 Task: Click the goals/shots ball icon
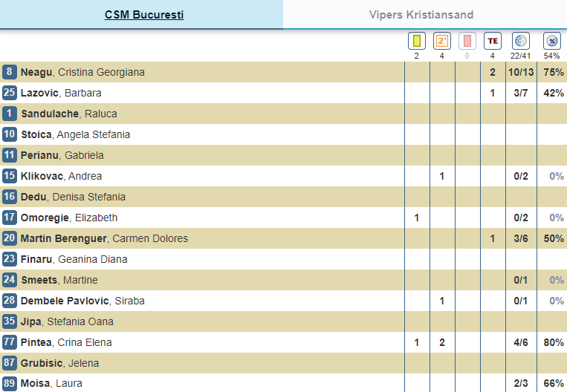[521, 41]
